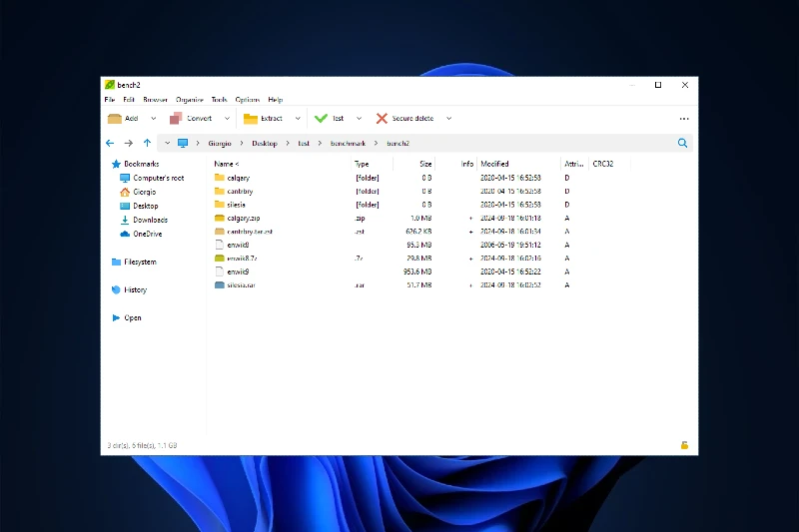Go forward with the right arrow

129,143
